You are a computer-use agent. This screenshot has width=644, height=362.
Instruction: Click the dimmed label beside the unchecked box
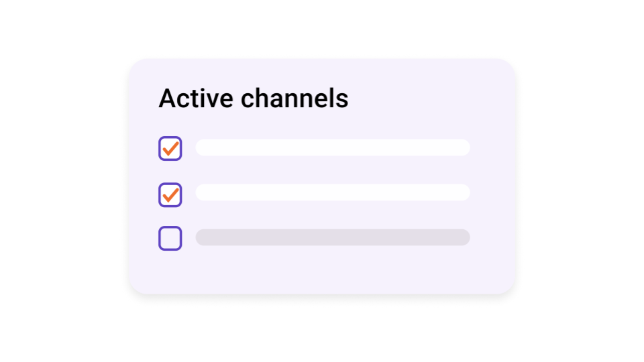tap(332, 237)
